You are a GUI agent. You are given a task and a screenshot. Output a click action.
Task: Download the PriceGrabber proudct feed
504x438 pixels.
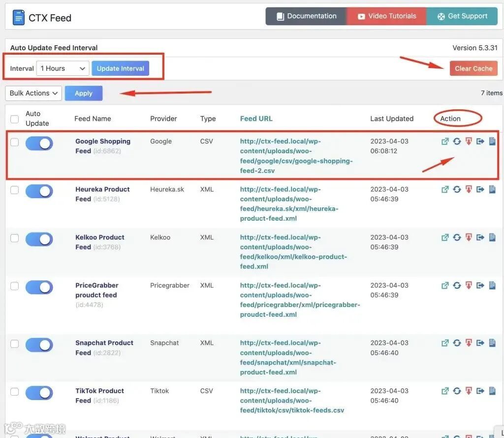pyautogui.click(x=469, y=285)
